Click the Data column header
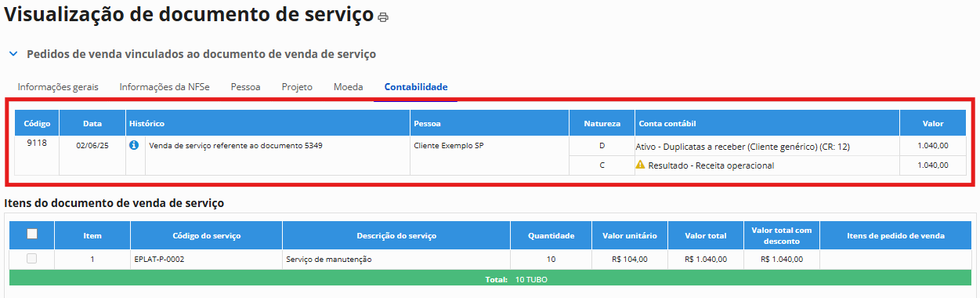This screenshot has height=298, width=980. coord(92,123)
